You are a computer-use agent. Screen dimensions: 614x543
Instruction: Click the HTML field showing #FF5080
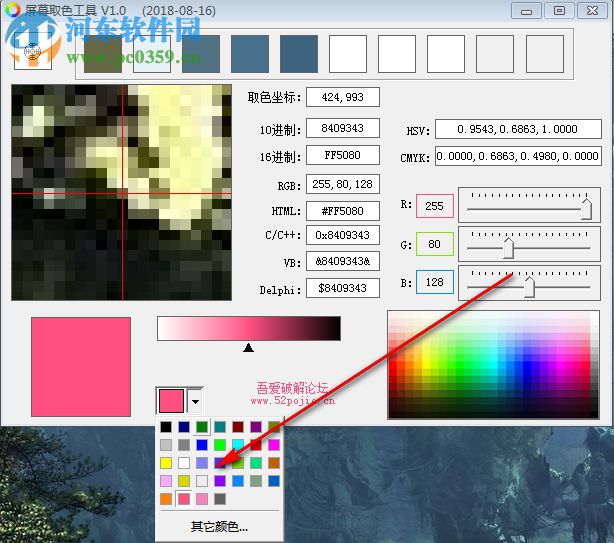(343, 211)
